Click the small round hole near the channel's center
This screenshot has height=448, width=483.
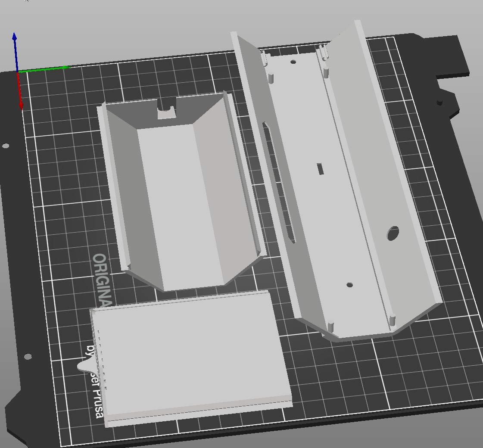pos(349,284)
